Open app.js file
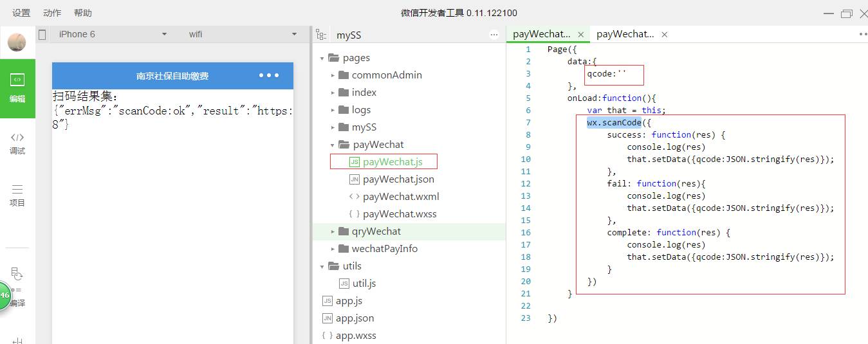Viewport: 868px width, 344px height. (349, 301)
